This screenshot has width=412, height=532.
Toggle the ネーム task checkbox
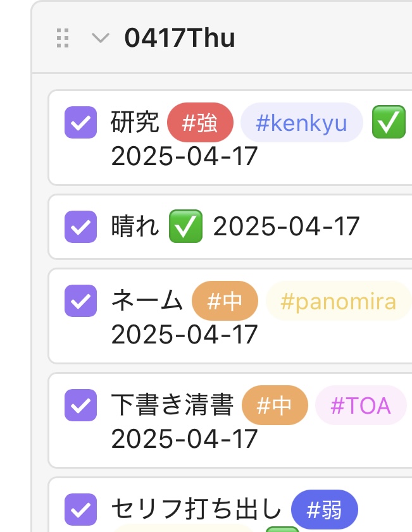[81, 300]
